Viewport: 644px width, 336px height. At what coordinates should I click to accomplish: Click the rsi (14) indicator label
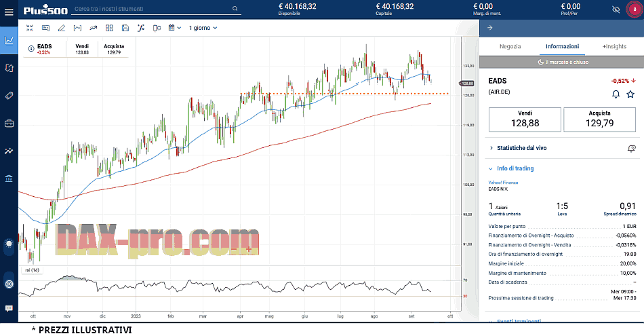point(32,270)
